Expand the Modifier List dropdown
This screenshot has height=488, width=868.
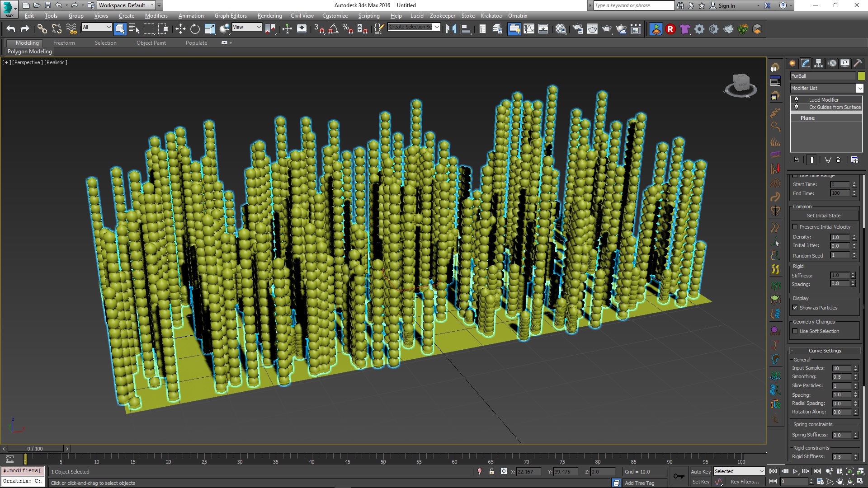pos(859,88)
